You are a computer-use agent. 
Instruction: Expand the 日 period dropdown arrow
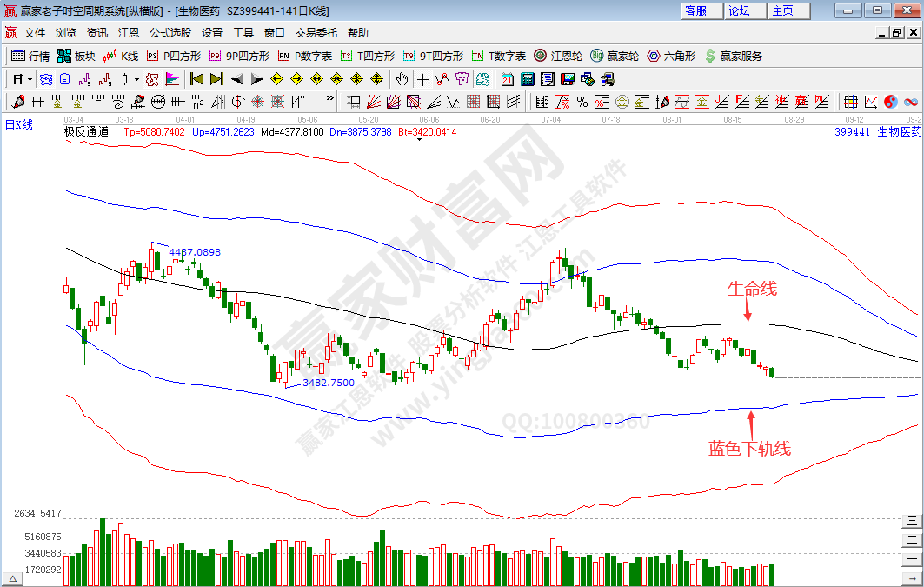(29, 79)
